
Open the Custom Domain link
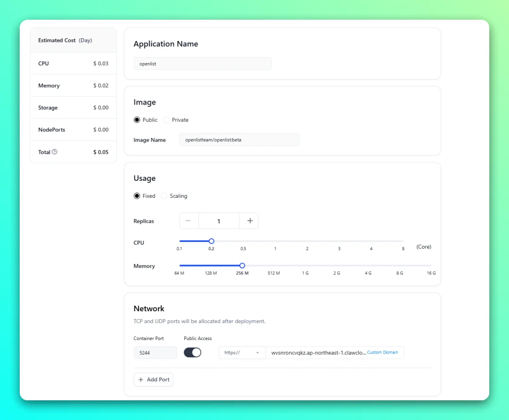(382, 352)
